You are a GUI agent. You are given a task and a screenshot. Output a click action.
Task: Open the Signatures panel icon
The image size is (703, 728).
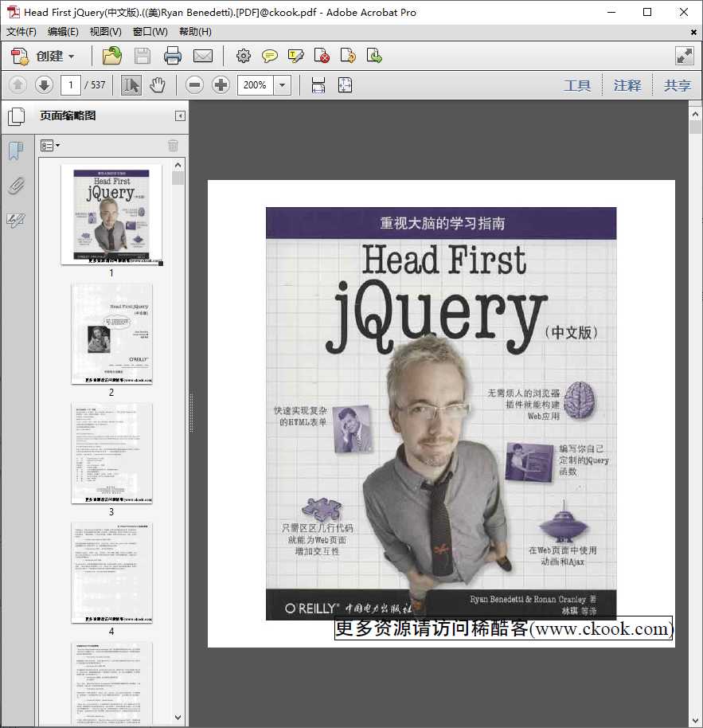(16, 220)
